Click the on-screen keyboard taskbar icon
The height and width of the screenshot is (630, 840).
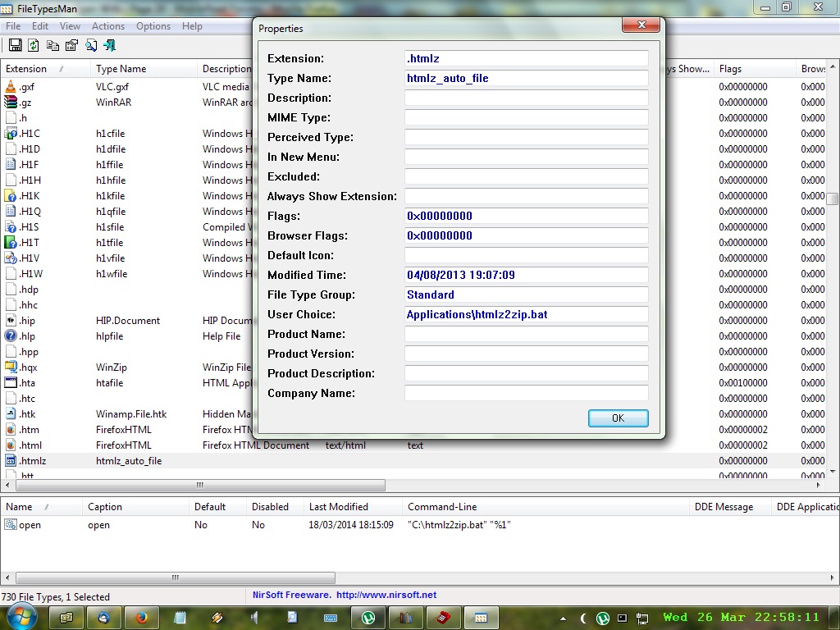coord(330,618)
